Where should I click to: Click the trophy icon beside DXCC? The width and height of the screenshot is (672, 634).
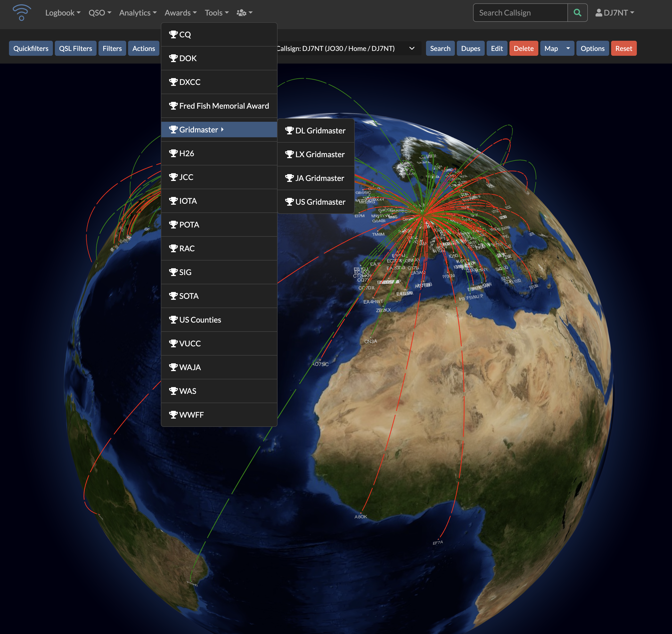pos(173,82)
